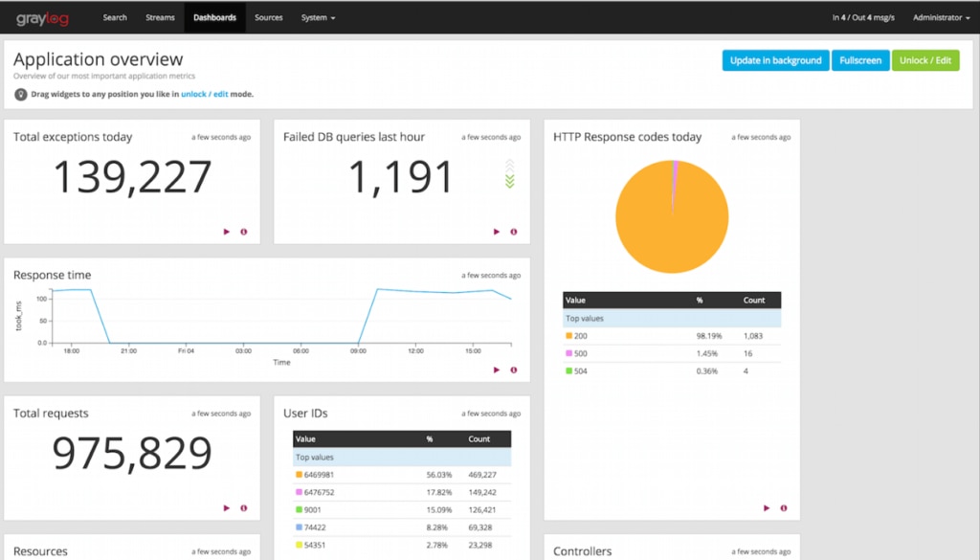Show info for Response time widget
The height and width of the screenshot is (560, 980).
tap(514, 370)
